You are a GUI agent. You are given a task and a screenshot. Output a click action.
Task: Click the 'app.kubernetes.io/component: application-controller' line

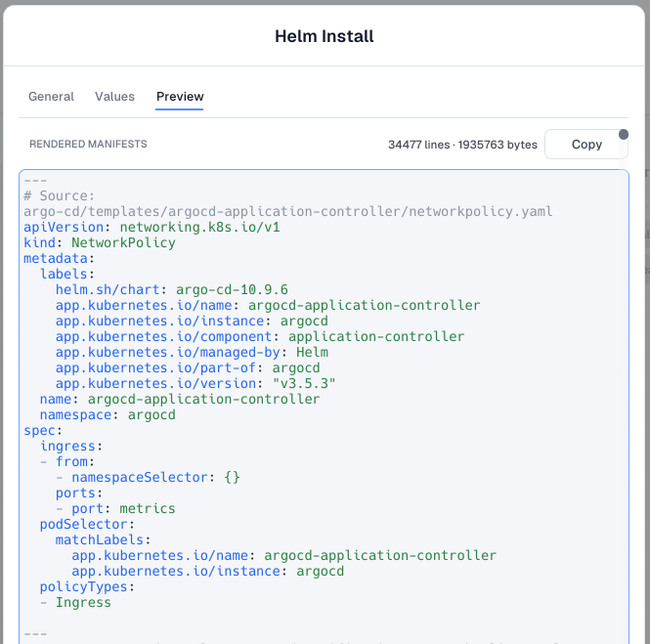click(260, 336)
